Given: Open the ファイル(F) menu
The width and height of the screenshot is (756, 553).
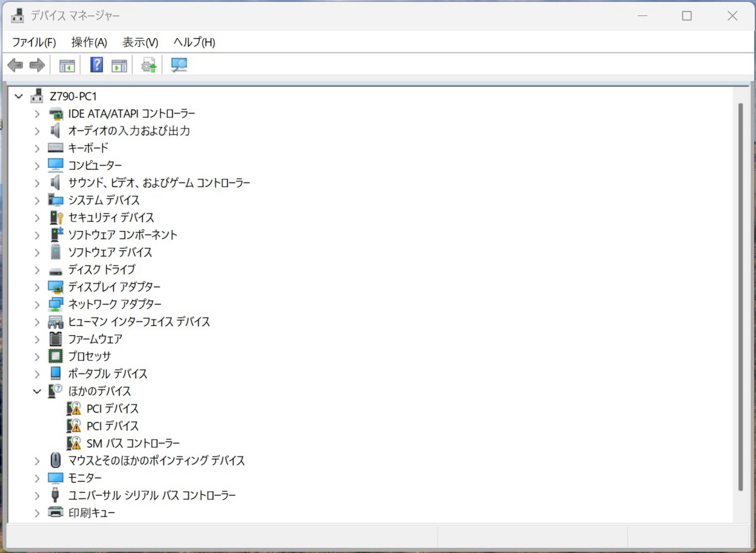Looking at the screenshot, I should pos(34,42).
